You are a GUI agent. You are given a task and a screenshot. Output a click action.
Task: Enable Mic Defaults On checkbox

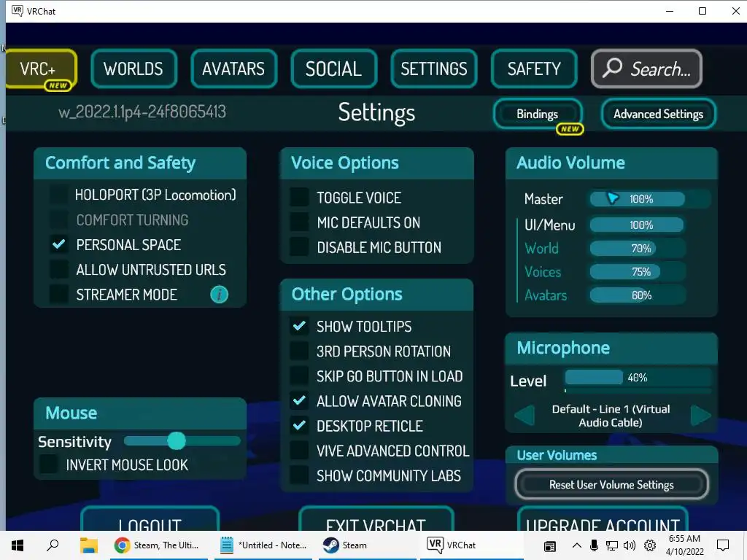coord(299,222)
